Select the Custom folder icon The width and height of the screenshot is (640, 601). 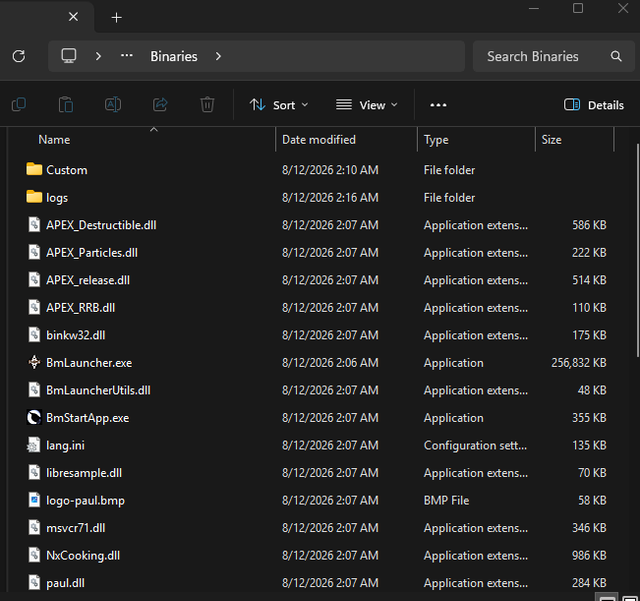(x=34, y=169)
